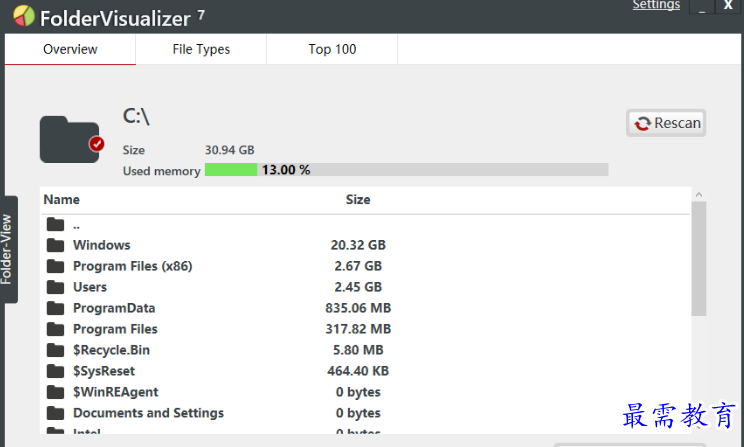
Task: Click the 5.80 MB size value
Action: coord(358,350)
